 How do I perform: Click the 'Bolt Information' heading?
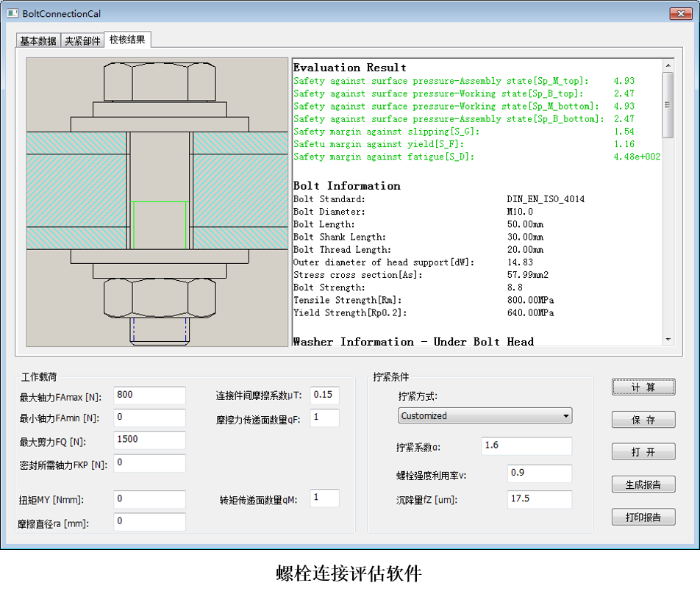pyautogui.click(x=347, y=186)
